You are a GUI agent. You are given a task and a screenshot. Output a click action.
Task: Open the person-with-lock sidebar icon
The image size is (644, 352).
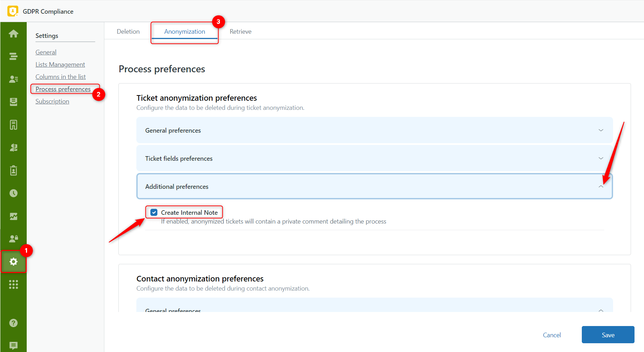[13, 239]
